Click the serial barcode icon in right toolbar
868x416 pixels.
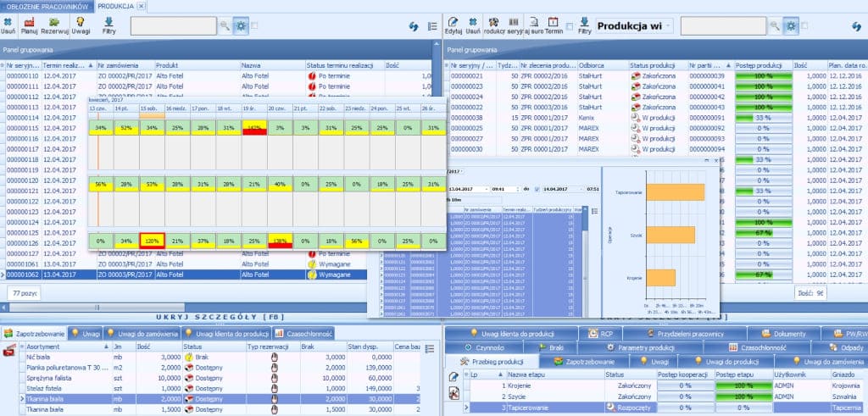515,22
